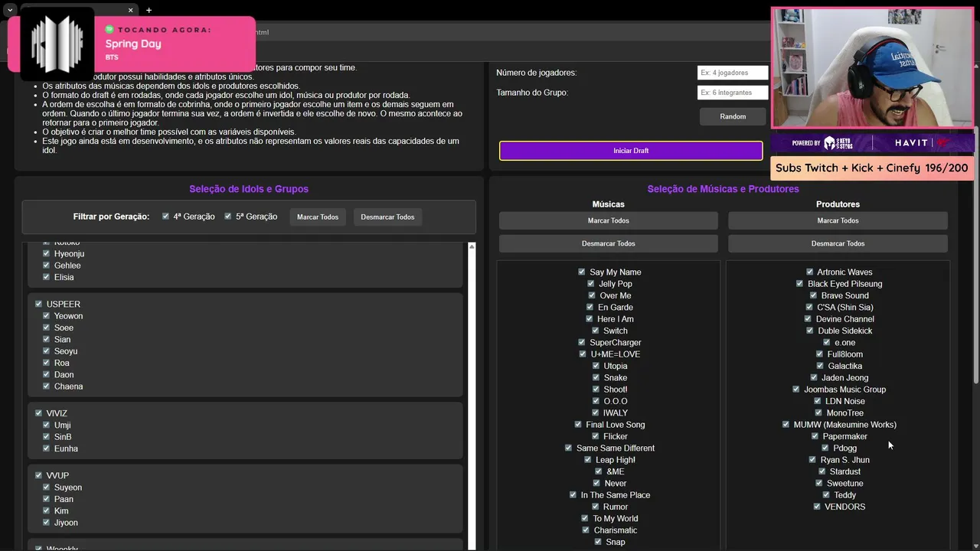Toggle the VVUP group checkbox

[38, 475]
